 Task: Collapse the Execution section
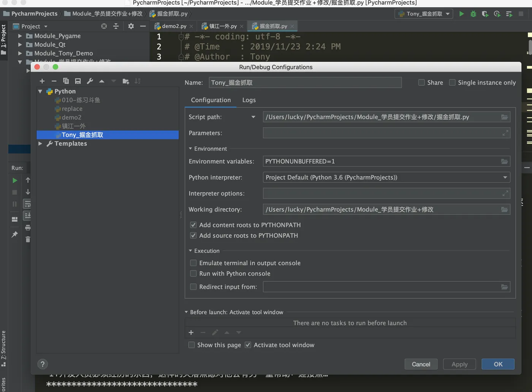click(190, 251)
